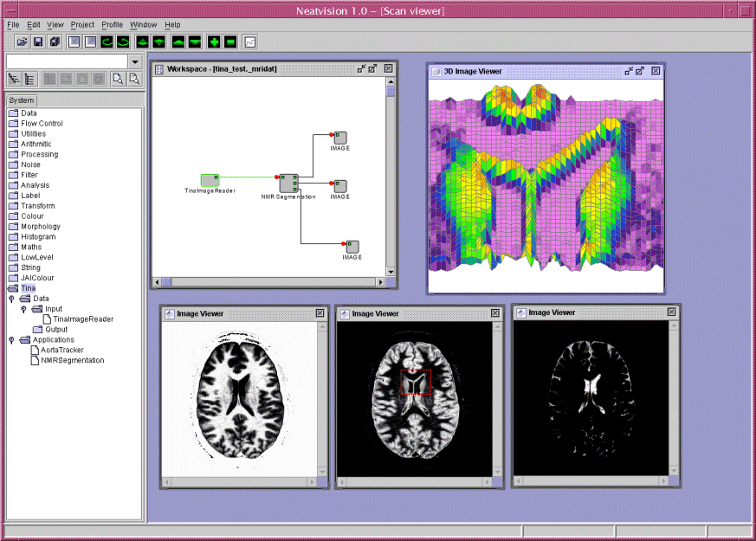Open the Morphology folder in the tree
756x541 pixels.
click(40, 227)
